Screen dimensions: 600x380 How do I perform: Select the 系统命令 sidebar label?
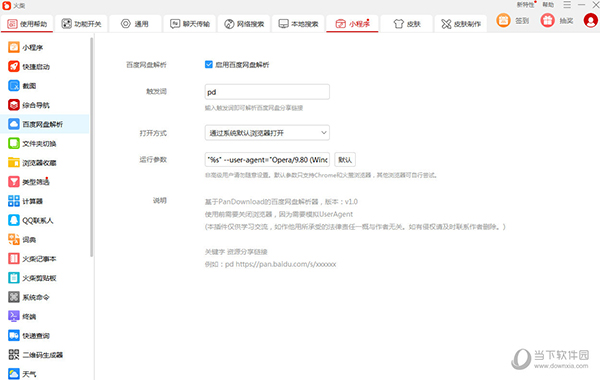[x=36, y=297]
